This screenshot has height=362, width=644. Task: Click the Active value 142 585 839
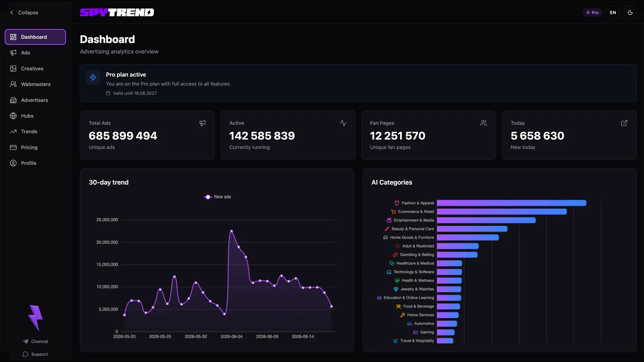tap(262, 136)
